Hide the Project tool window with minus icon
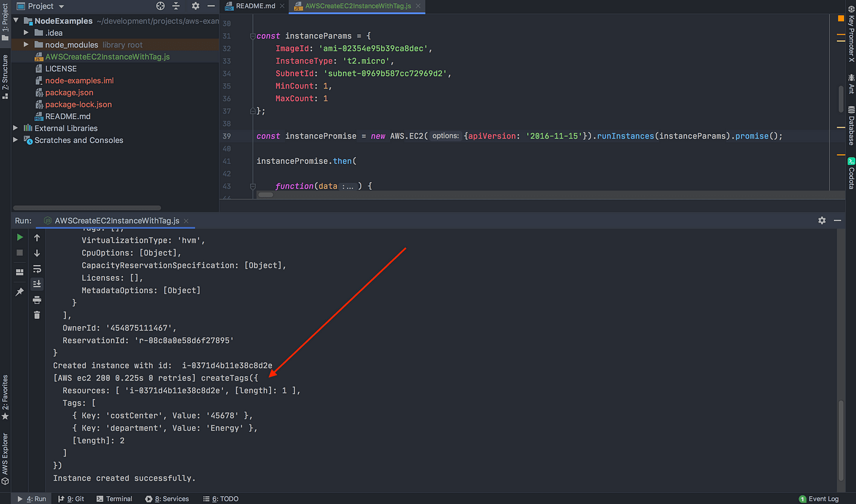Screen dimensions: 856x504 (x=211, y=6)
